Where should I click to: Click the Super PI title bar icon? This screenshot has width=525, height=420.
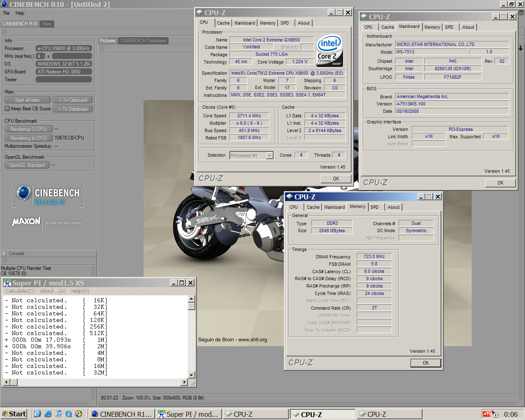click(7, 283)
